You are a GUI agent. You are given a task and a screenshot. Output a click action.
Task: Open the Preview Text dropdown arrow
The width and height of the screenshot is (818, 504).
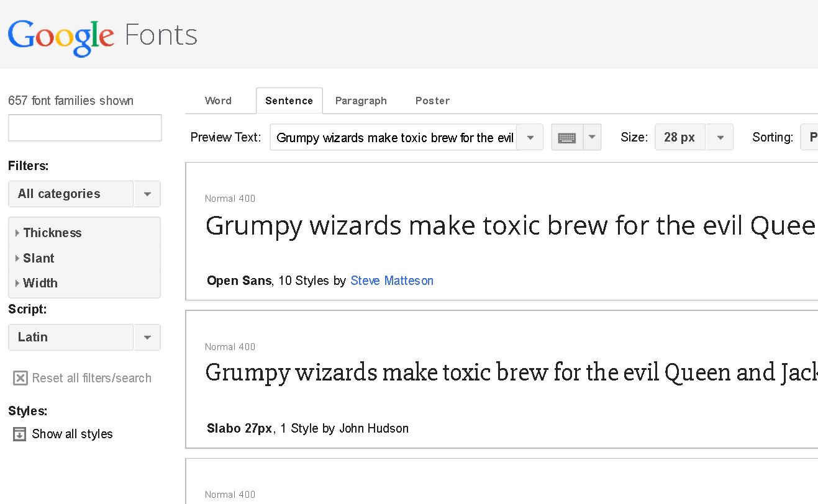(x=530, y=137)
